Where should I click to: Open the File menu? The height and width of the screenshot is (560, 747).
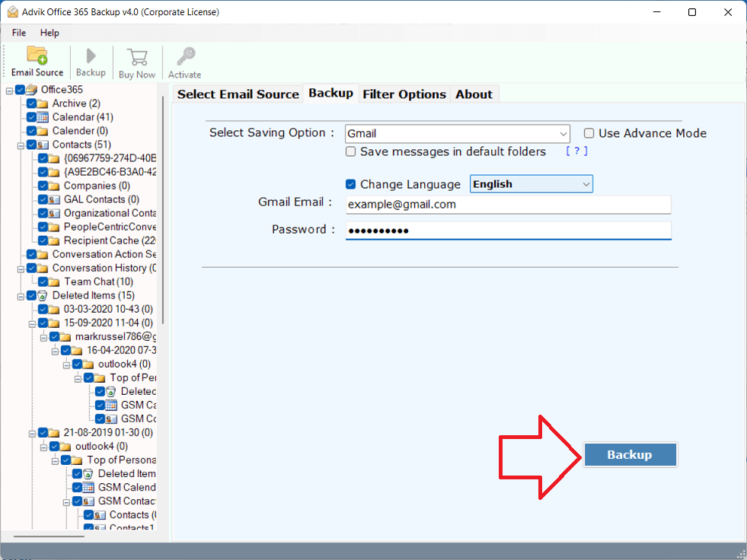coord(19,33)
